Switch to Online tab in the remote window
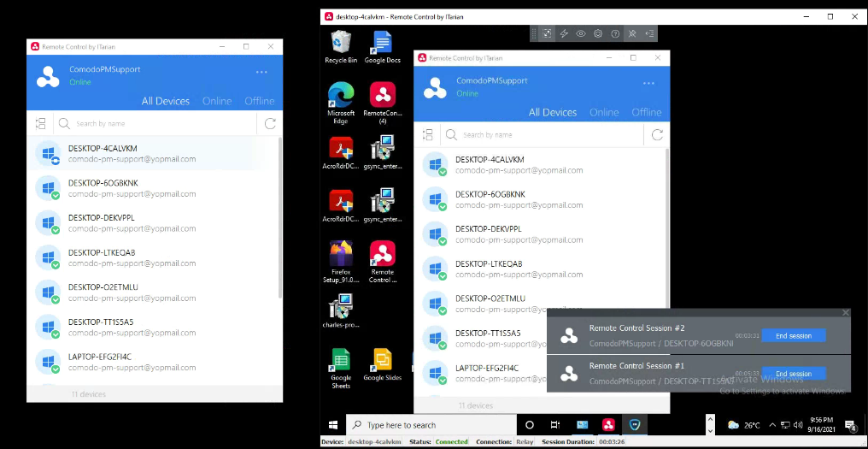Viewport: 868px width, 449px height. pyautogui.click(x=604, y=113)
